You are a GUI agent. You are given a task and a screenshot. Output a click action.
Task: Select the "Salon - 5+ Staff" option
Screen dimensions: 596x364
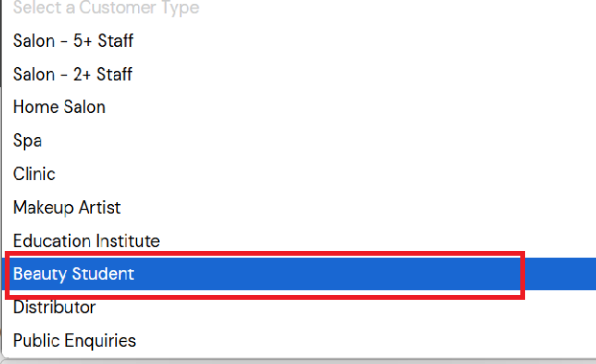(299, 40)
